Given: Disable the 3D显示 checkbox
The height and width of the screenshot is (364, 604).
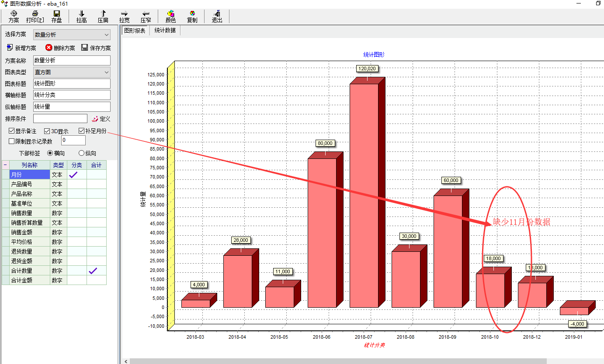Looking at the screenshot, I should point(47,131).
